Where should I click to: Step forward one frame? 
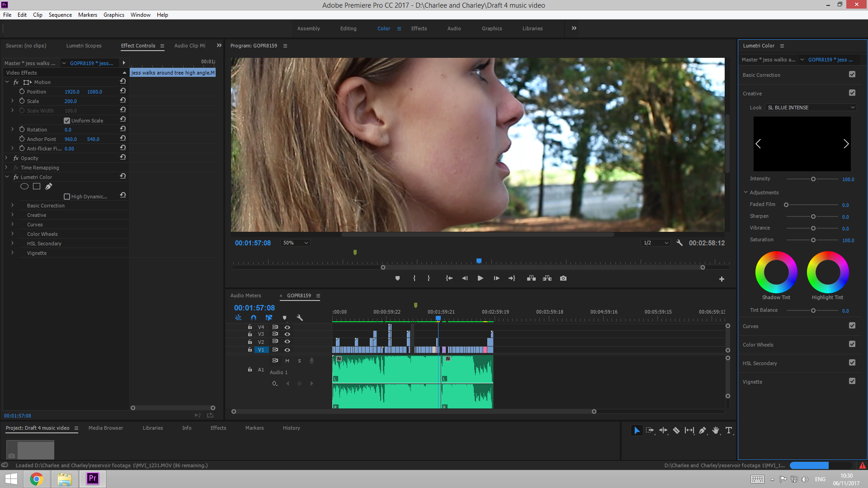[496, 278]
